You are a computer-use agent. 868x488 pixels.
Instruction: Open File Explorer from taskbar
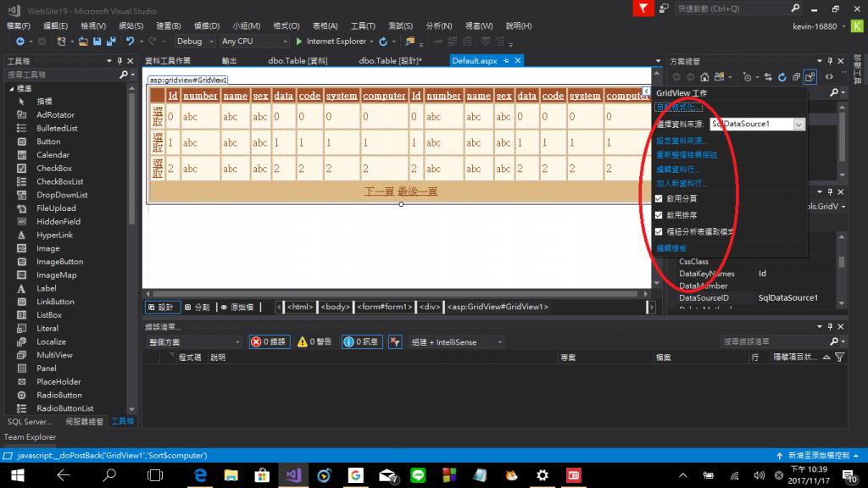tap(231, 475)
